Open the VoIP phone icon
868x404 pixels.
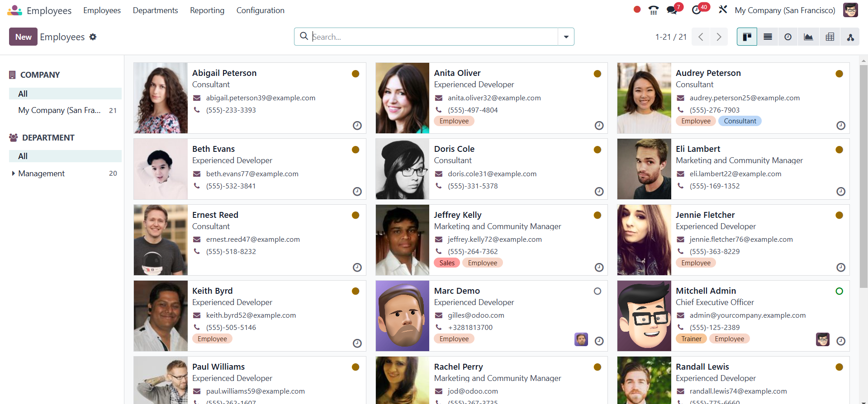(653, 10)
